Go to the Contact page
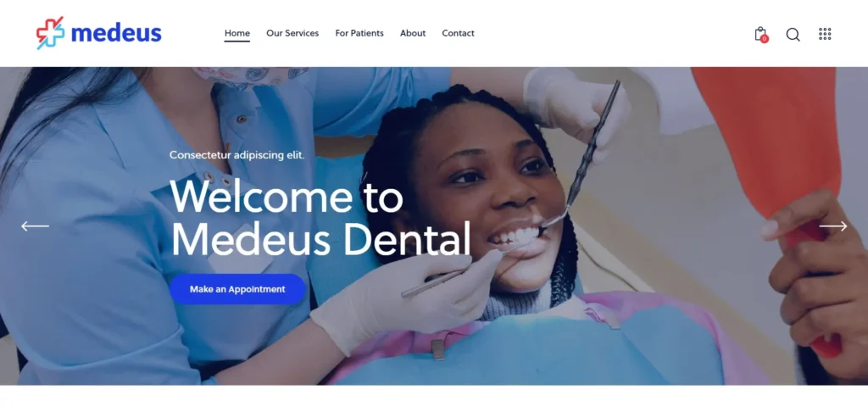The width and height of the screenshot is (868, 412). coord(458,33)
